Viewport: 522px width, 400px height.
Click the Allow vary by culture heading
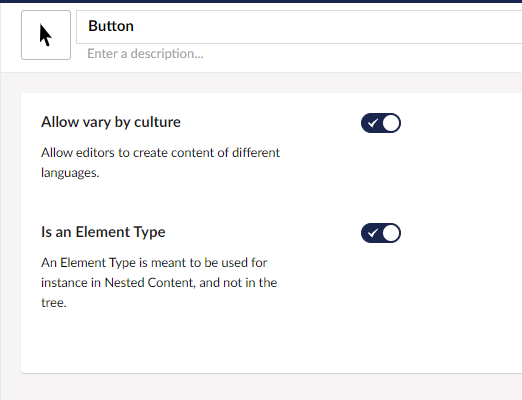(x=111, y=122)
